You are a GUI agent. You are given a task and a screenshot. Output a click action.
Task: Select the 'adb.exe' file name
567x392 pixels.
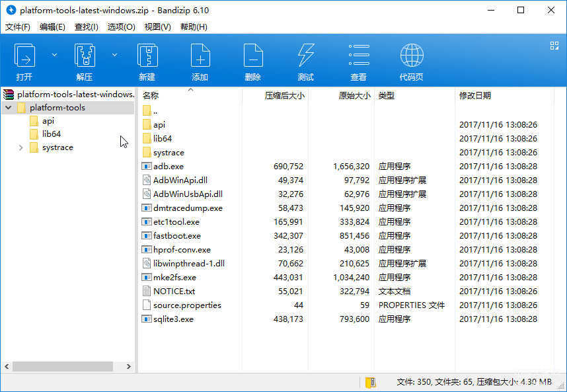tap(169, 167)
